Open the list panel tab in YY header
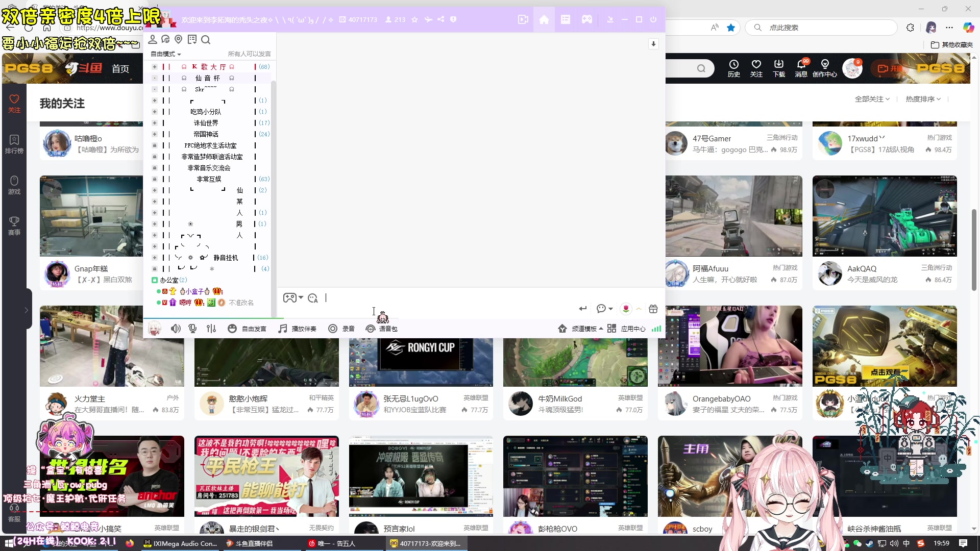The width and height of the screenshot is (980, 551). pyautogui.click(x=566, y=19)
